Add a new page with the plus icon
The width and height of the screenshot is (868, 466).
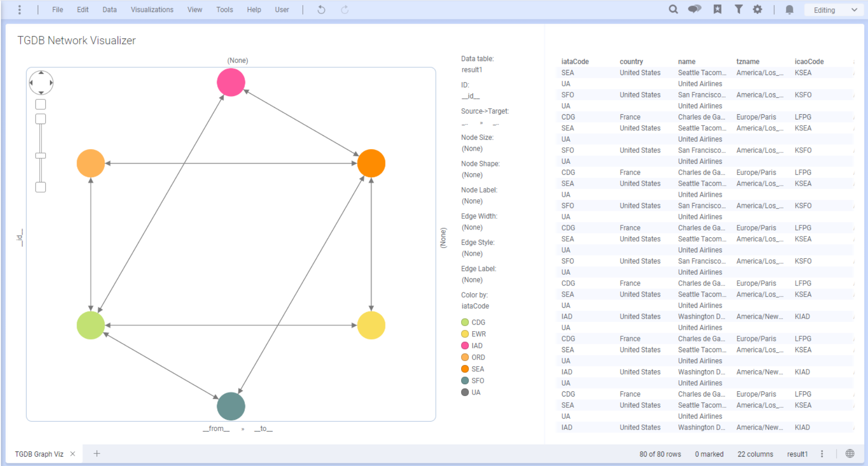coord(97,453)
